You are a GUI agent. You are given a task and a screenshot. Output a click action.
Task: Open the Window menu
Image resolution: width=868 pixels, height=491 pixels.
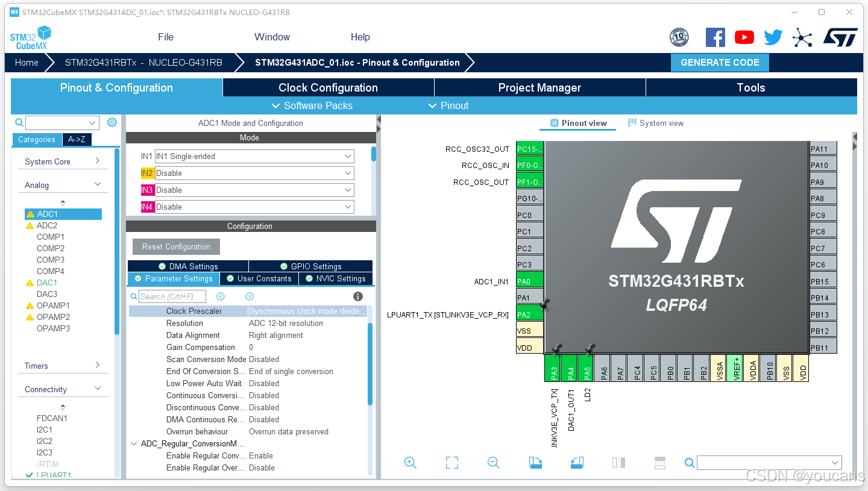tap(272, 37)
